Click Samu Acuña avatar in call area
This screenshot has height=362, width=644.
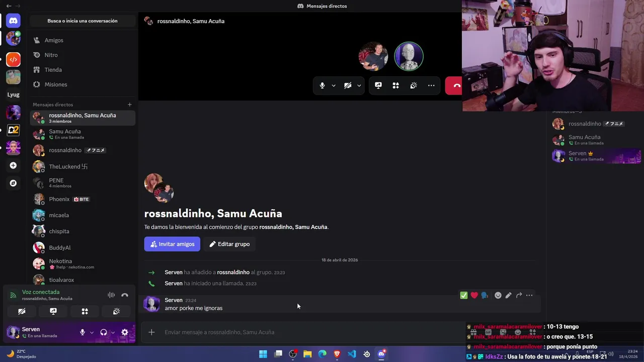(x=373, y=56)
